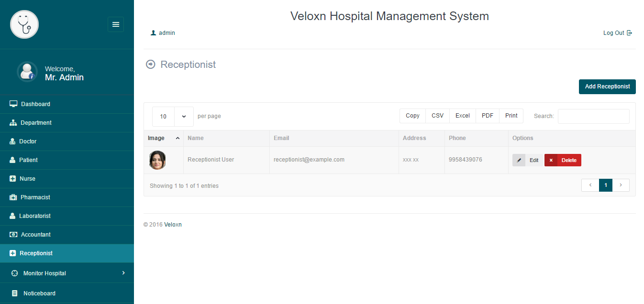
Task: Click the Pharmacist medkit icon
Action: (x=13, y=197)
